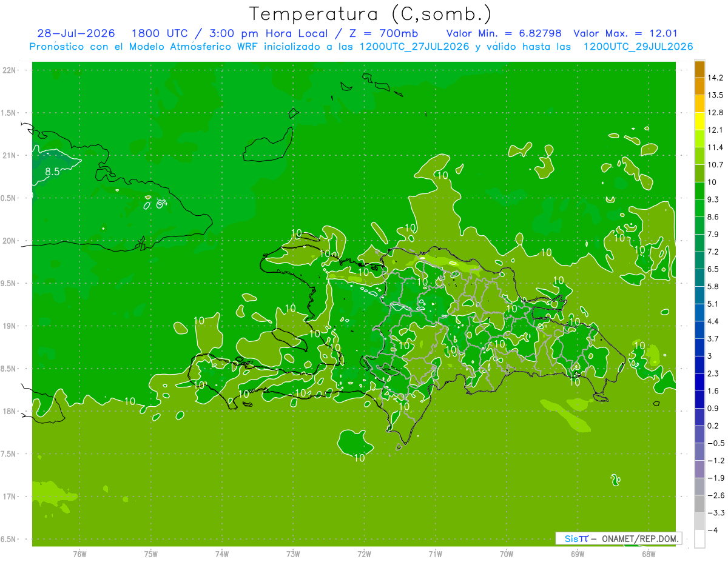Image resolution: width=728 pixels, height=562 pixels.
Task: Click the "19N" latitude axis label
Action: pos(9,326)
